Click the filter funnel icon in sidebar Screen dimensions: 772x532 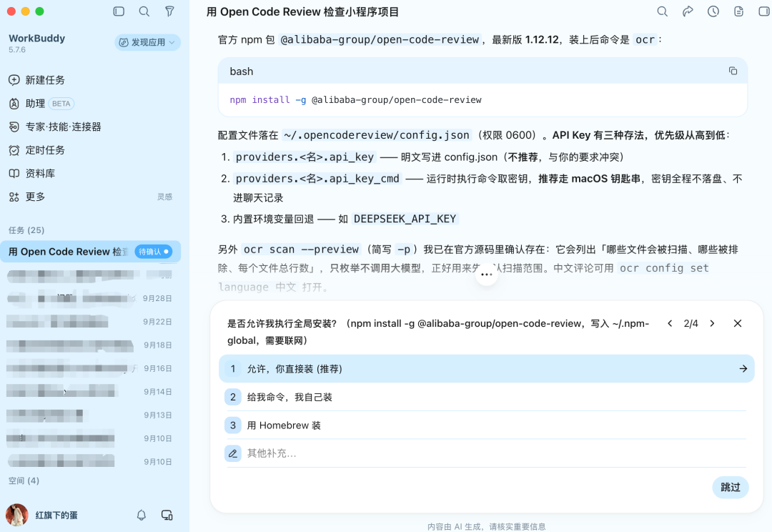[169, 11]
